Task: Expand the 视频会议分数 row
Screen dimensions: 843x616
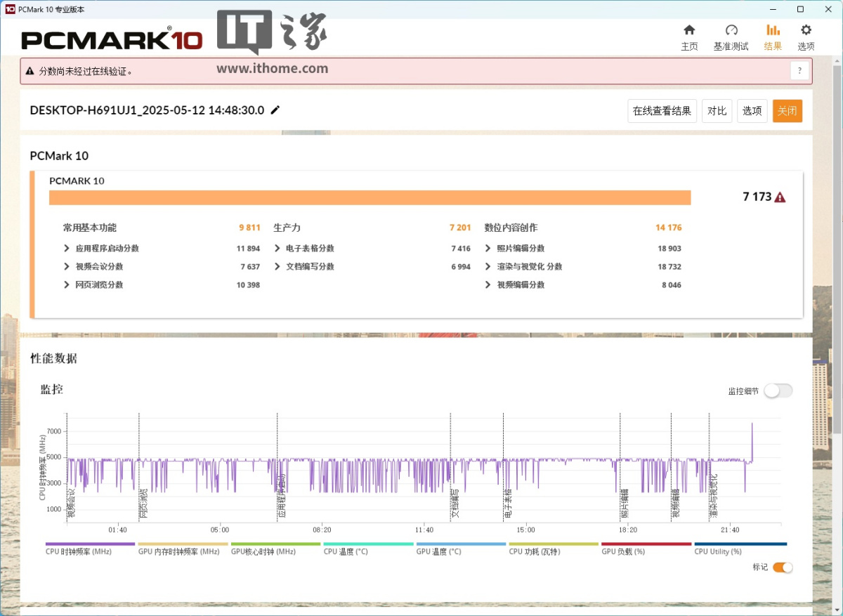Action: coord(67,267)
